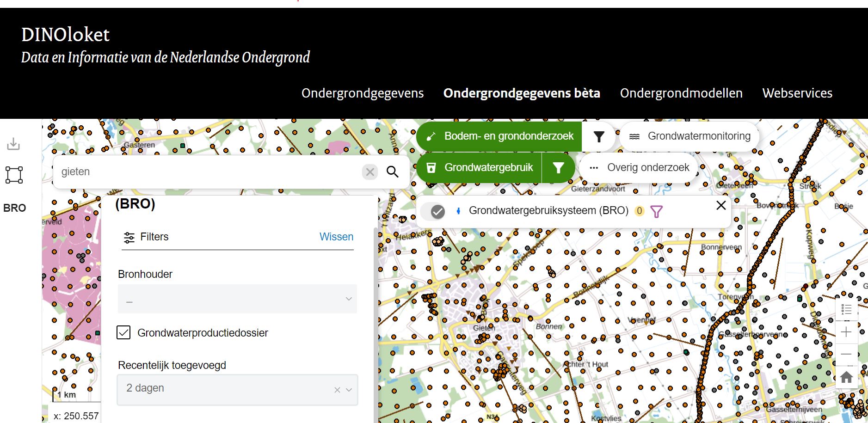Go to Webservices menu item
The image size is (868, 423).
point(797,93)
